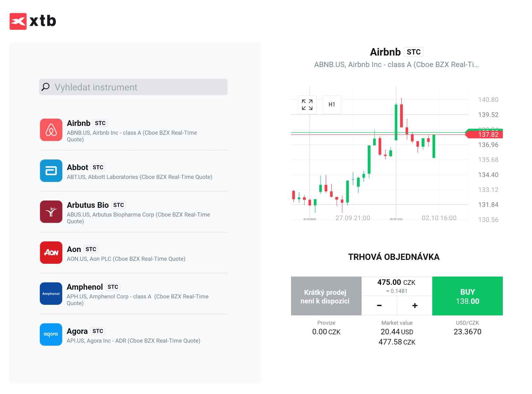
Task: Pick the Amphenol logo icon
Action: (51, 294)
